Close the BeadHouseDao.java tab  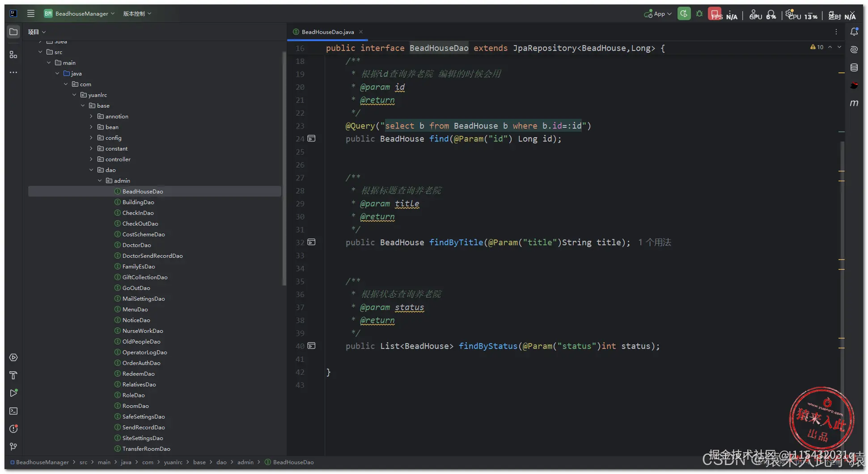pyautogui.click(x=361, y=32)
